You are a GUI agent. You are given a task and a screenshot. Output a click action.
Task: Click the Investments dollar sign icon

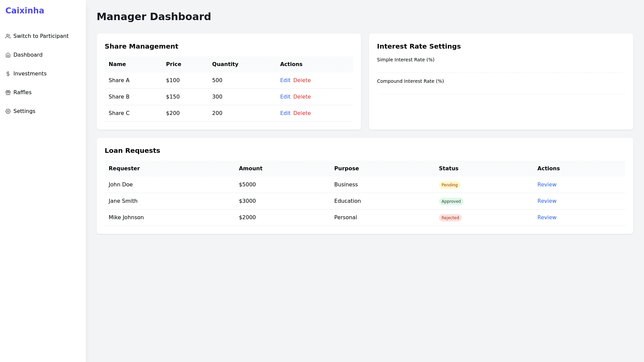[x=8, y=74]
